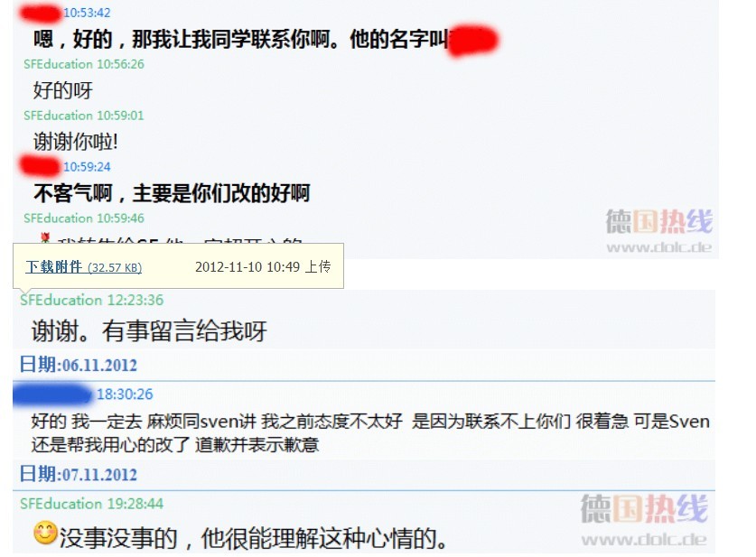
Task: Click the red redacted sender at 10:53:42
Action: (41, 13)
